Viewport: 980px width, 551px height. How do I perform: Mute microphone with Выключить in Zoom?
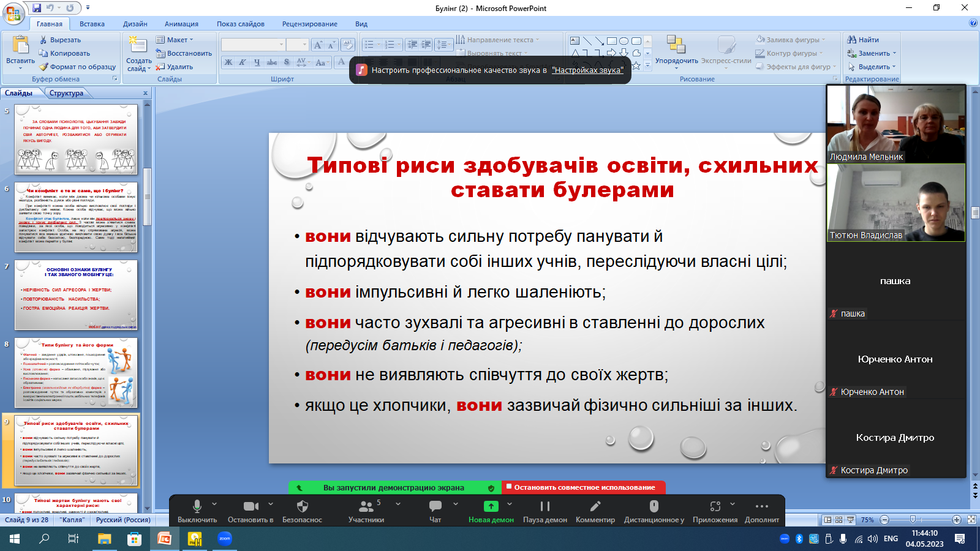pos(197,511)
